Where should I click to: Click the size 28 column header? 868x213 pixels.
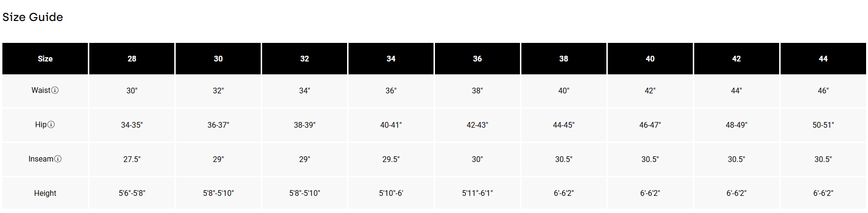[x=132, y=59]
